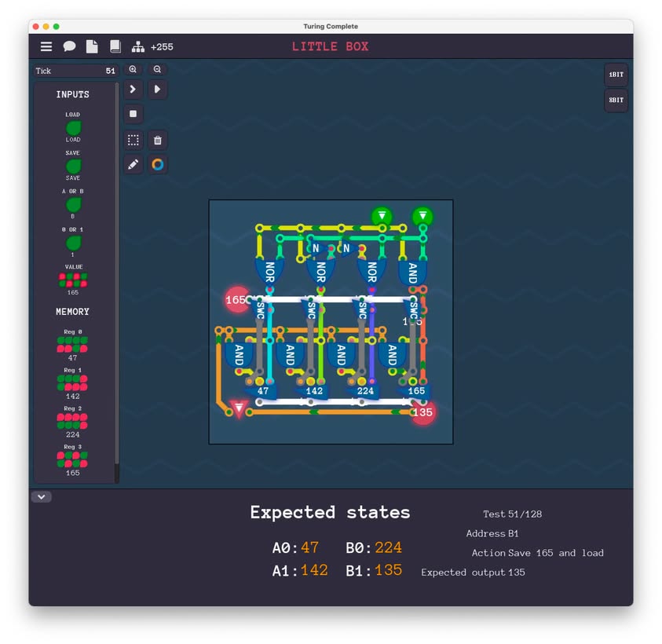The width and height of the screenshot is (662, 644).
Task: Open the hamburger main menu
Action: 46,46
